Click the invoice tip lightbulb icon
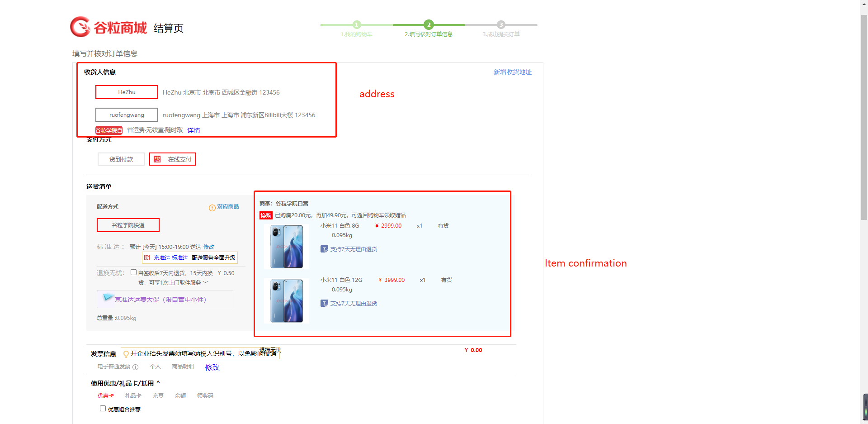Viewport: 868px width, 424px height. click(x=126, y=354)
